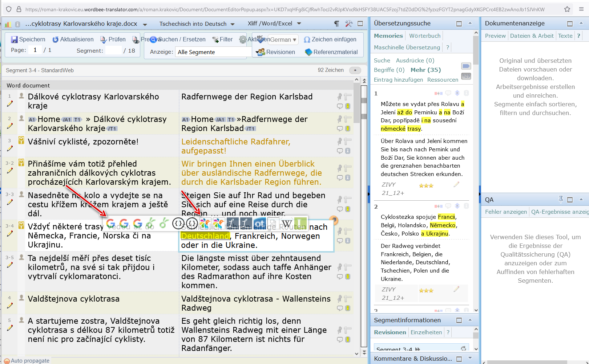Image resolution: width=589 pixels, height=364 pixels.
Task: Click the Speichern save icon
Action: coord(15,40)
